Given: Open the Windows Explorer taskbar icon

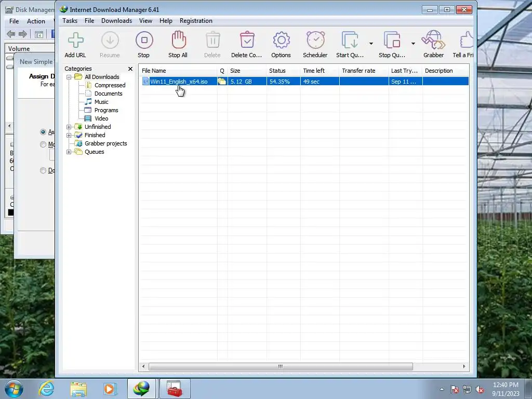Looking at the screenshot, I should 78,389.
